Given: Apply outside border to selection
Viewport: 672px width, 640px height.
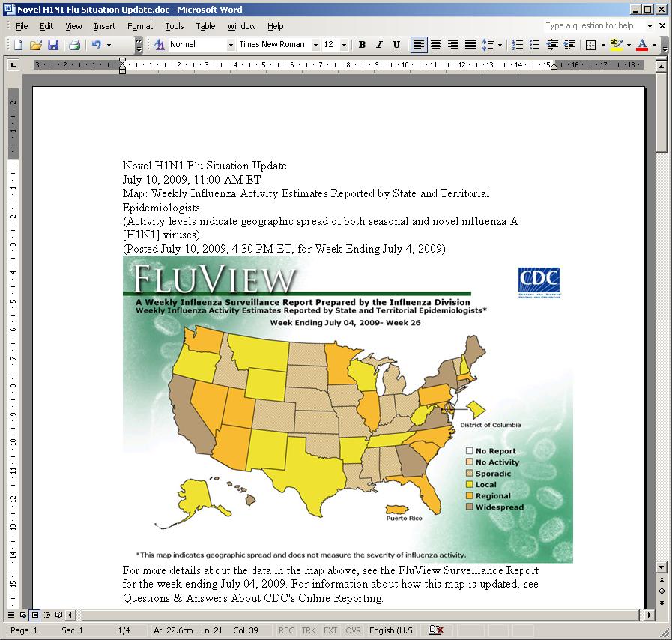Looking at the screenshot, I should [590, 44].
